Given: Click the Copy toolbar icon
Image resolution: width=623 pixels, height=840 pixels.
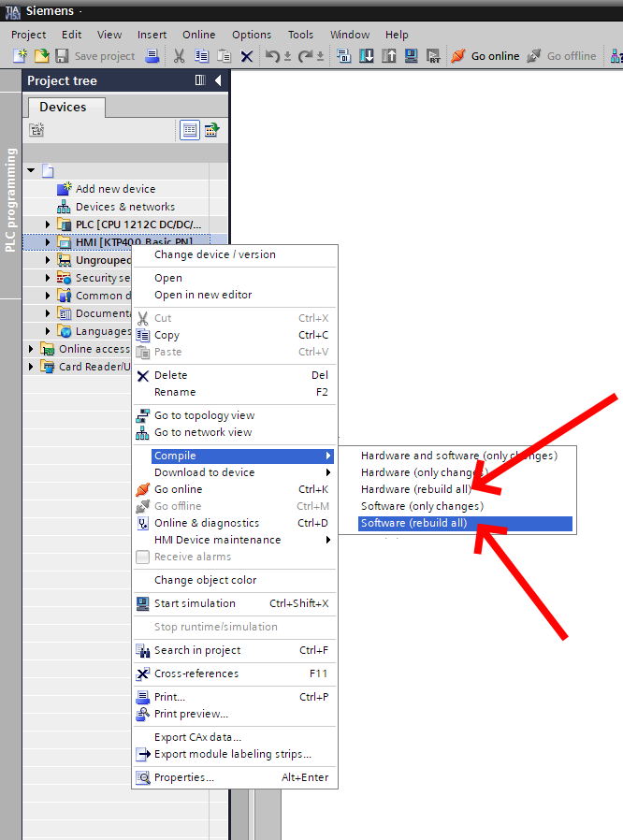Looking at the screenshot, I should pyautogui.click(x=201, y=56).
